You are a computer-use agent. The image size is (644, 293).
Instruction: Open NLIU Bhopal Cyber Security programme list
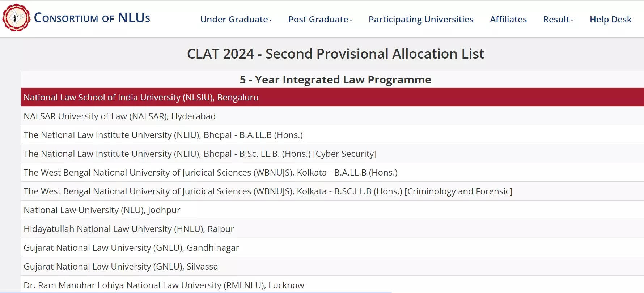pos(332,154)
